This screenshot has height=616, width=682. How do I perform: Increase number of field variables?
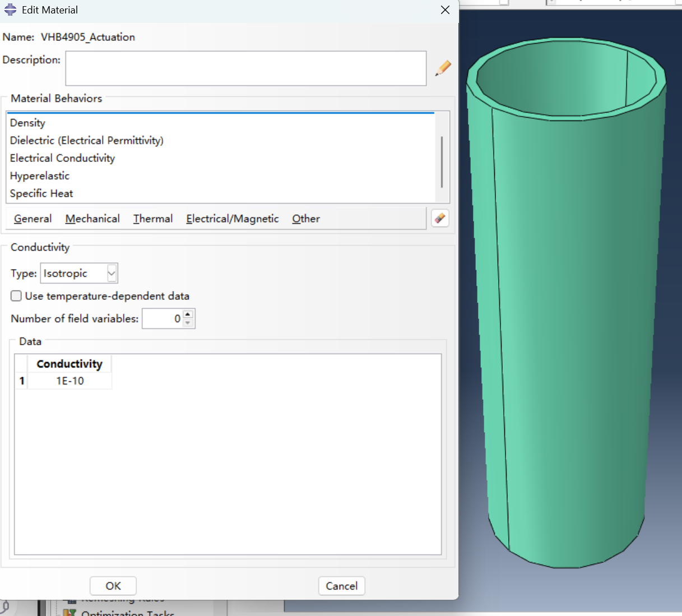pos(188,314)
